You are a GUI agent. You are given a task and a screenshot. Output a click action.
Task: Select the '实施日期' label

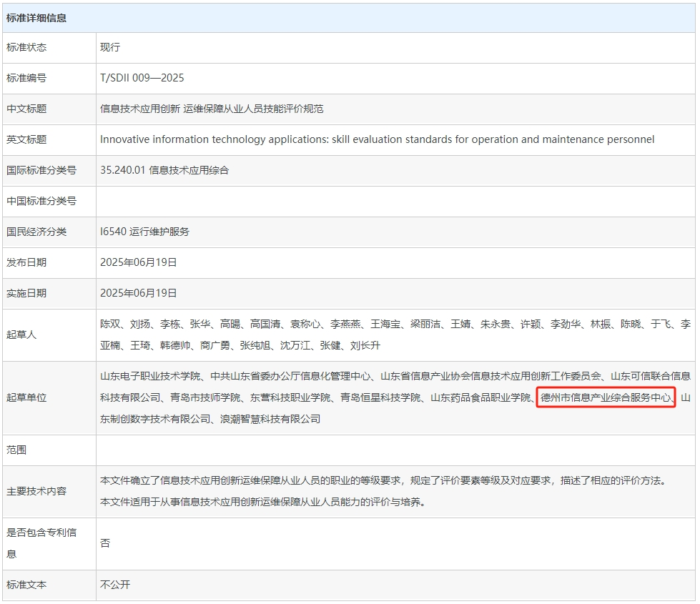[26, 293]
